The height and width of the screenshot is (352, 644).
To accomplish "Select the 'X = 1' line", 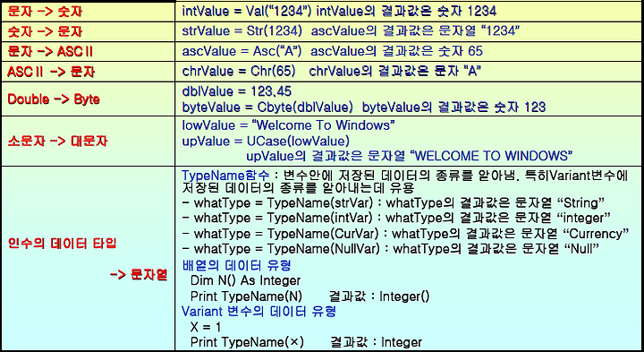I will (206, 327).
